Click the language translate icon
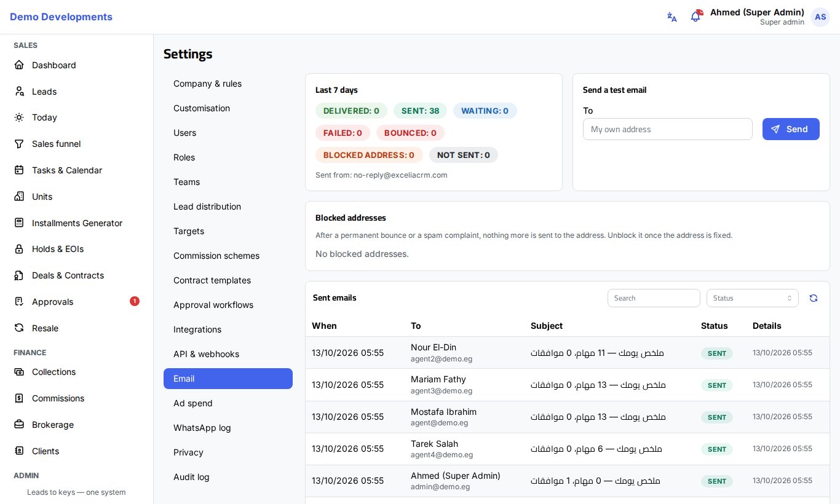The image size is (840, 504). pyautogui.click(x=672, y=17)
